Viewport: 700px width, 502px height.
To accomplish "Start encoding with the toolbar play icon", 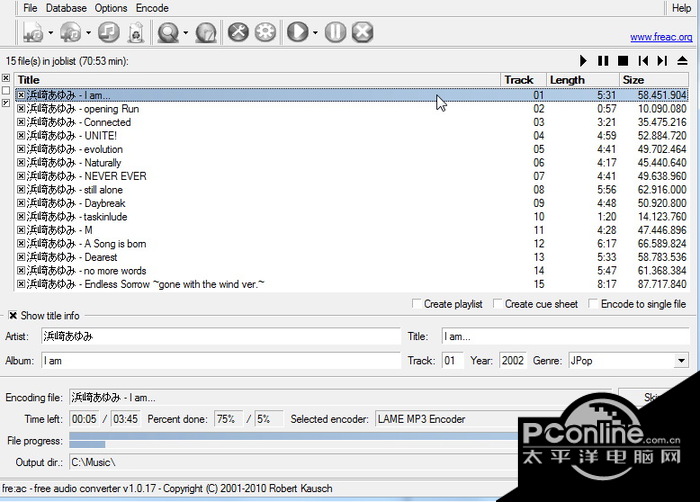I will point(298,32).
